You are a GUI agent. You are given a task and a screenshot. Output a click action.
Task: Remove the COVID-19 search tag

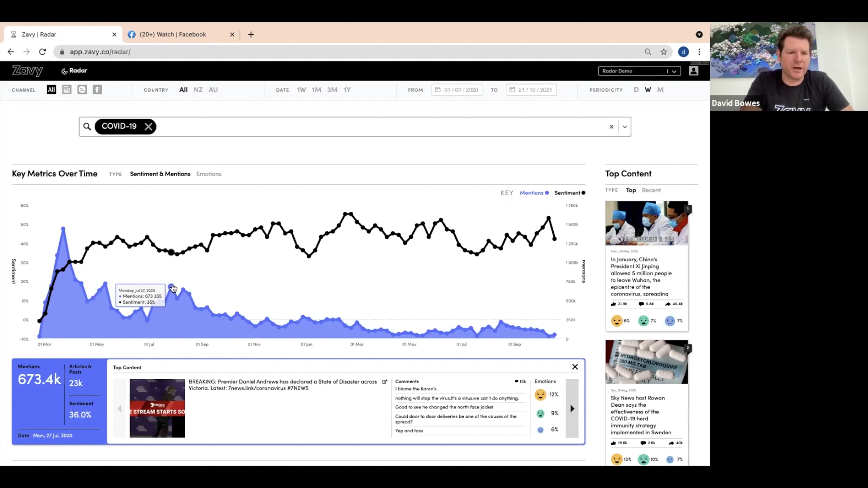(148, 127)
